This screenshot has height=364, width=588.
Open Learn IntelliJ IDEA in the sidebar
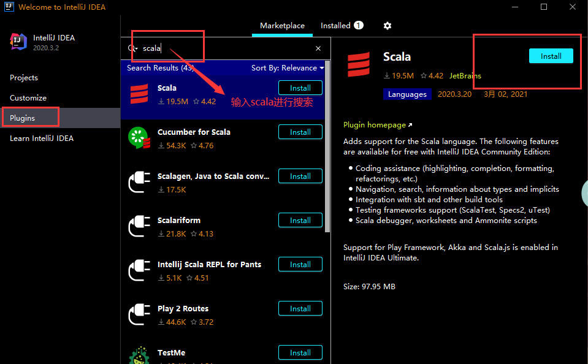coord(42,138)
